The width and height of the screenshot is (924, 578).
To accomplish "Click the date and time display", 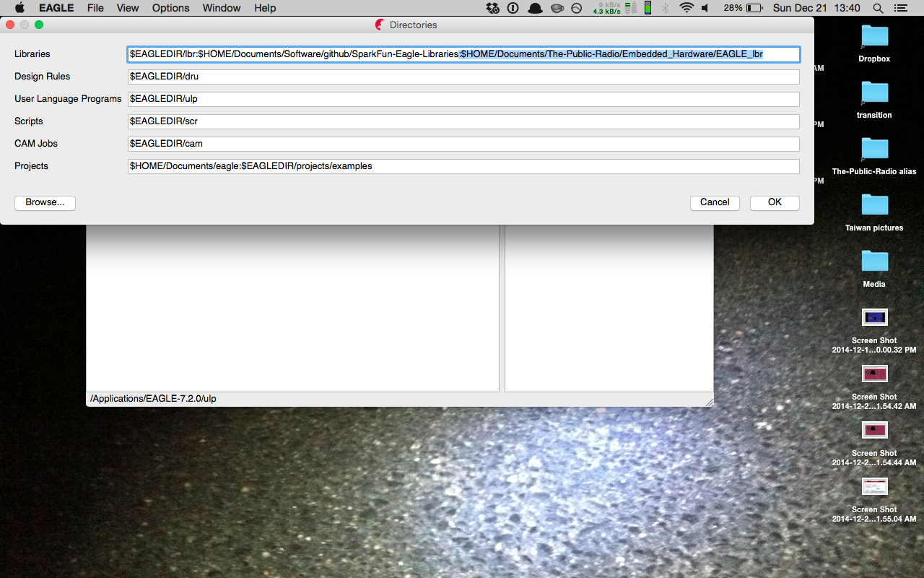I will (816, 8).
